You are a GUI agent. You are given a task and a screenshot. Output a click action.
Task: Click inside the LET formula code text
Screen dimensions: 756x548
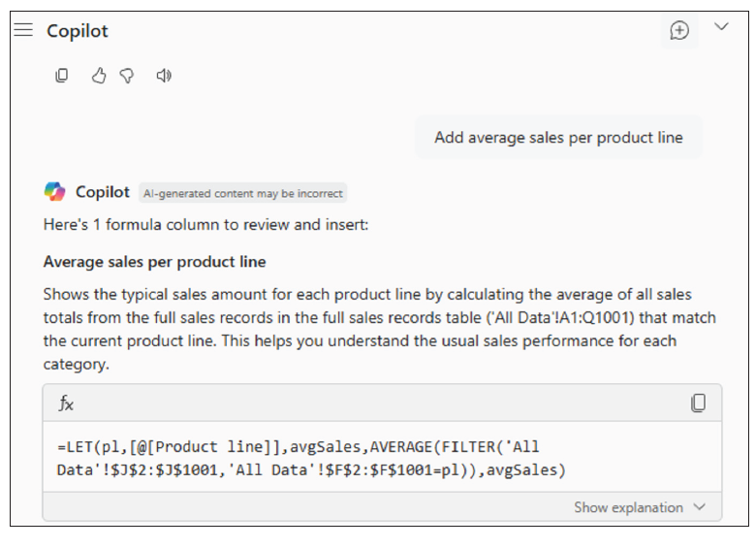coord(310,459)
